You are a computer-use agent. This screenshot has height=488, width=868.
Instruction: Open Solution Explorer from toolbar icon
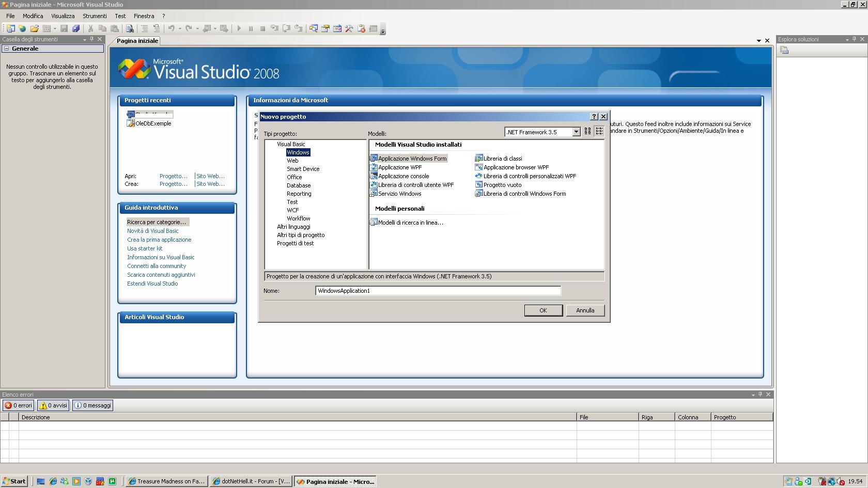click(x=313, y=28)
